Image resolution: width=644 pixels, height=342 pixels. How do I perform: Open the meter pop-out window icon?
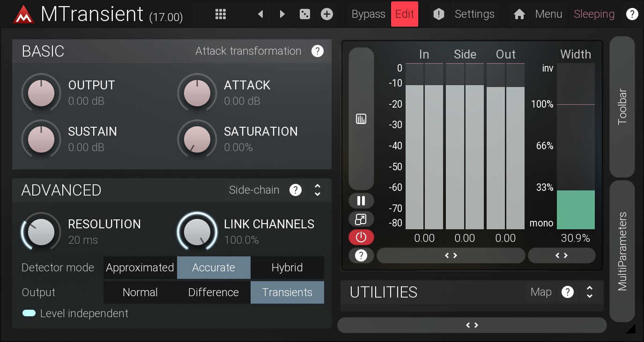(361, 219)
